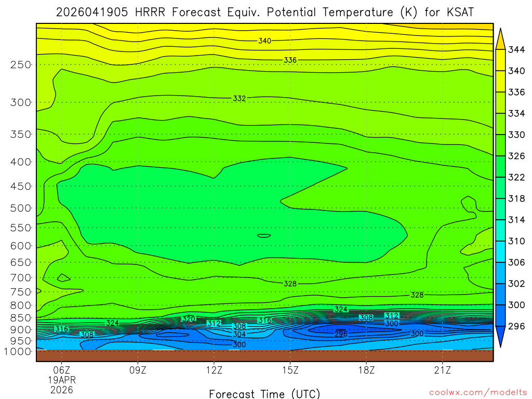Click the 1000 pressure level axis label
532x399 pixels.
coord(17,352)
